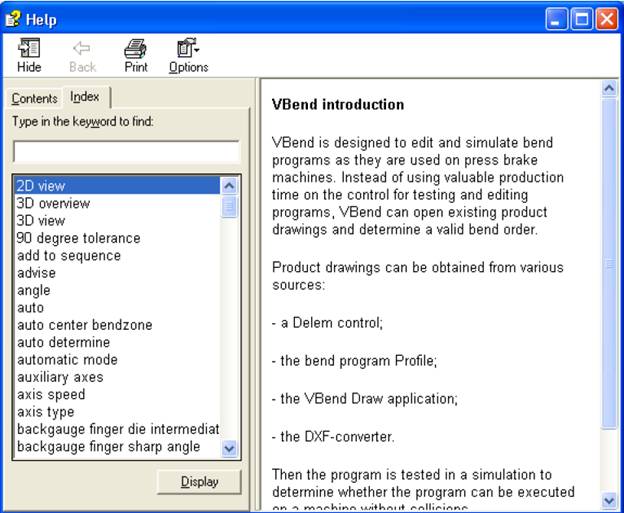Screen dimensions: 624x513
Task: Select 'backgauge finger die intermediat' entry
Action: pyautogui.click(x=117, y=429)
